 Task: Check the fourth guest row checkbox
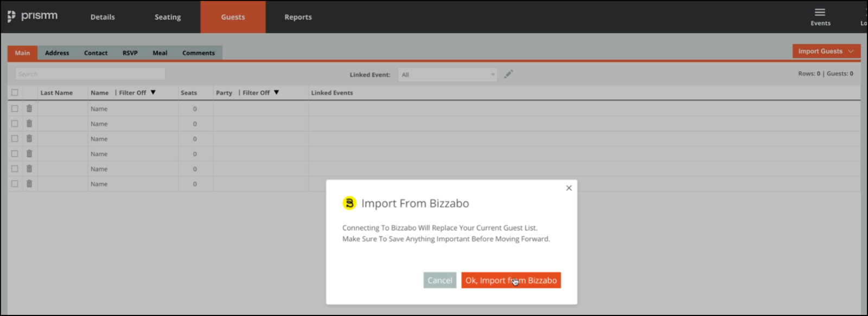coord(15,154)
